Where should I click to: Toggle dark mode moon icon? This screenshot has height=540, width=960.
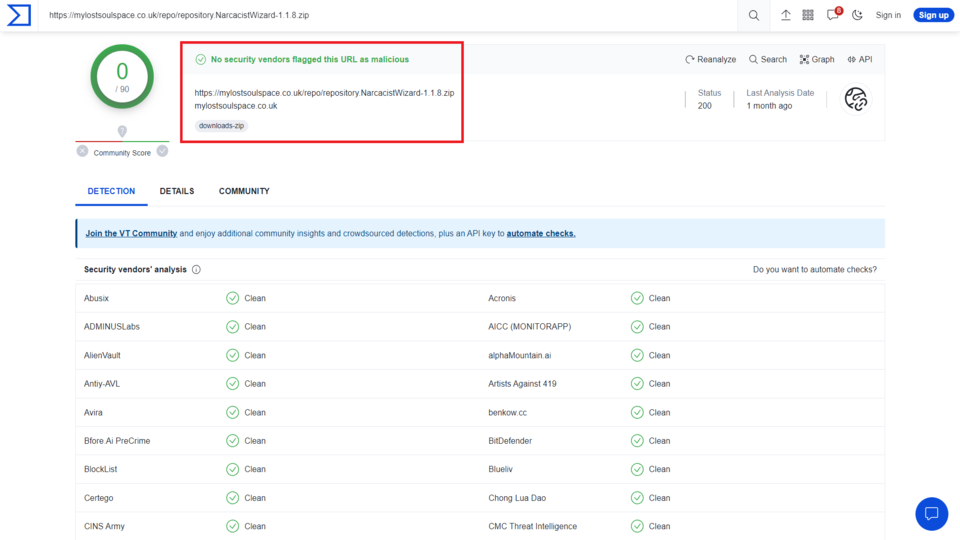click(x=857, y=15)
